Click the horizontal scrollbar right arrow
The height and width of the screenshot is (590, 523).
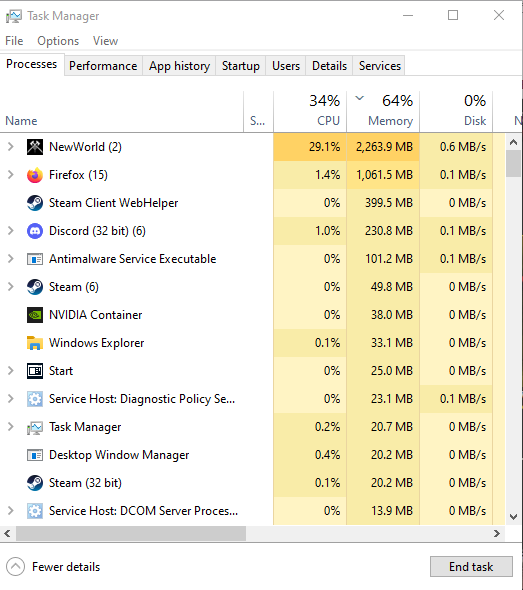[497, 534]
